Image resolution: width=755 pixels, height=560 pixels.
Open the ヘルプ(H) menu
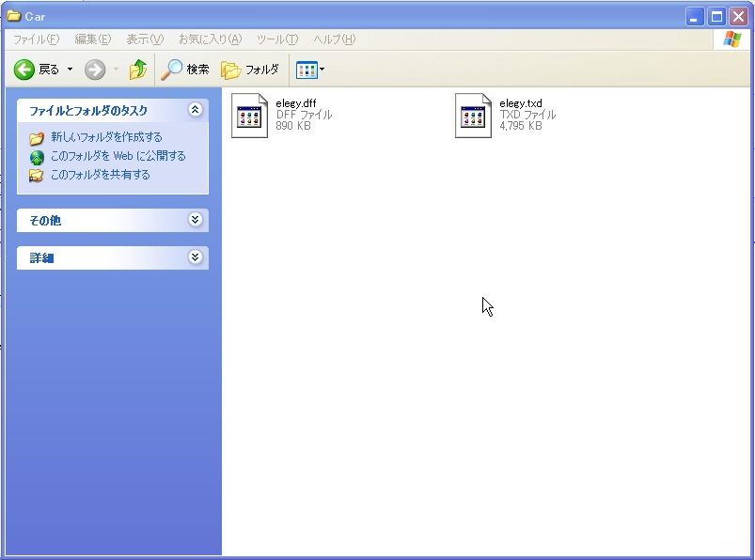pyautogui.click(x=335, y=39)
